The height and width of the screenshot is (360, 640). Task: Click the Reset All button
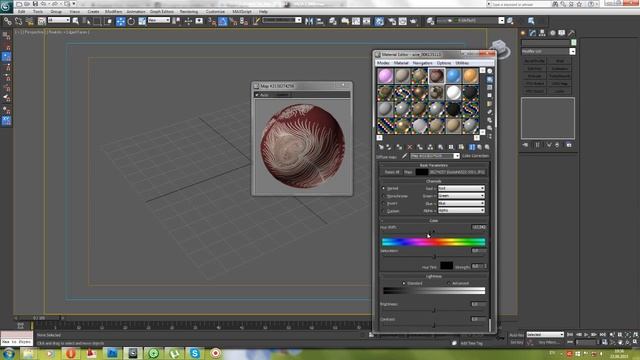pyautogui.click(x=392, y=172)
